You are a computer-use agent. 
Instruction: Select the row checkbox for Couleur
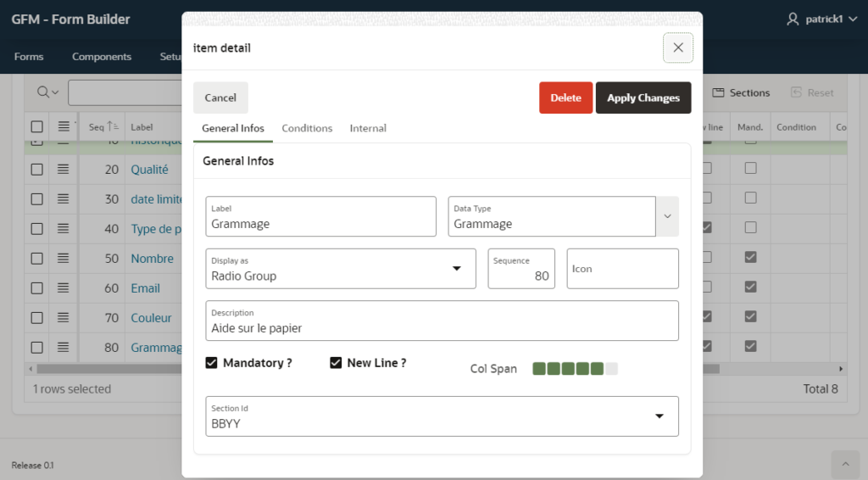click(37, 318)
